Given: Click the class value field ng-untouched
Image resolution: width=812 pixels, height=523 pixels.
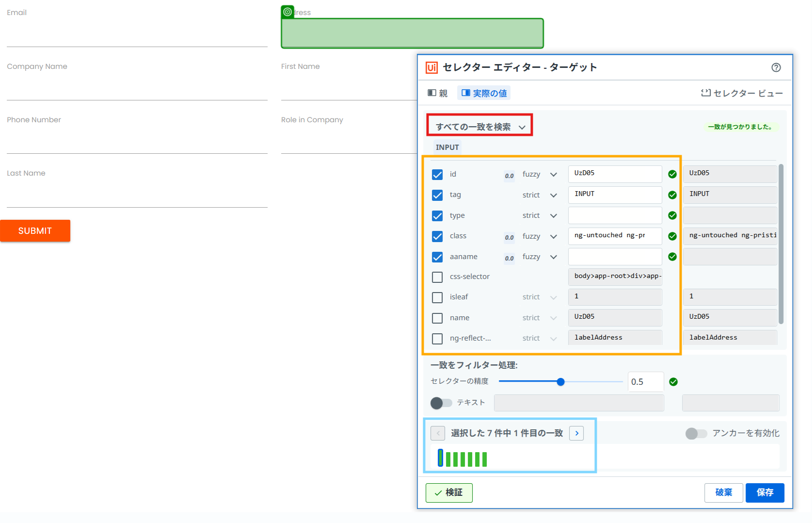Looking at the screenshot, I should pyautogui.click(x=615, y=236).
